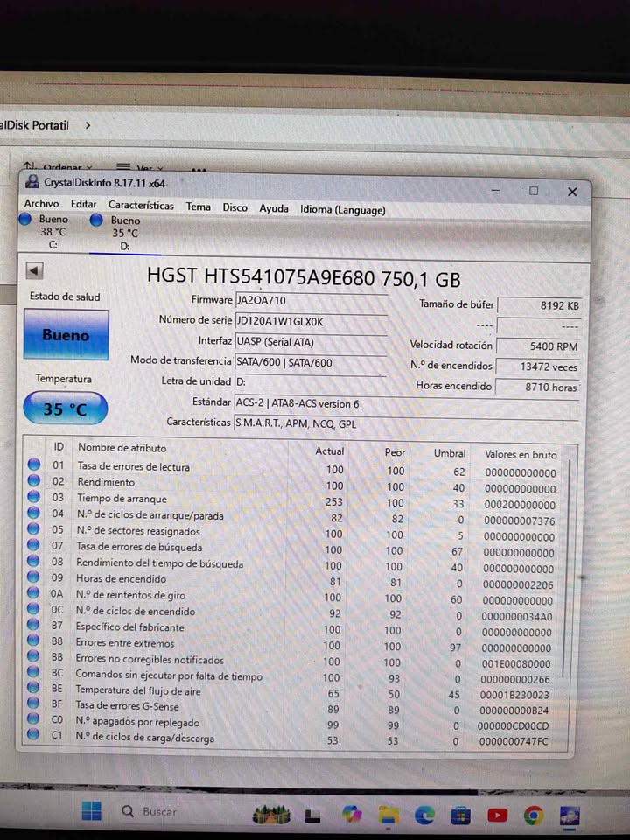The image size is (630, 840).
Task: Select the D: disk status tab
Action: (x=116, y=233)
